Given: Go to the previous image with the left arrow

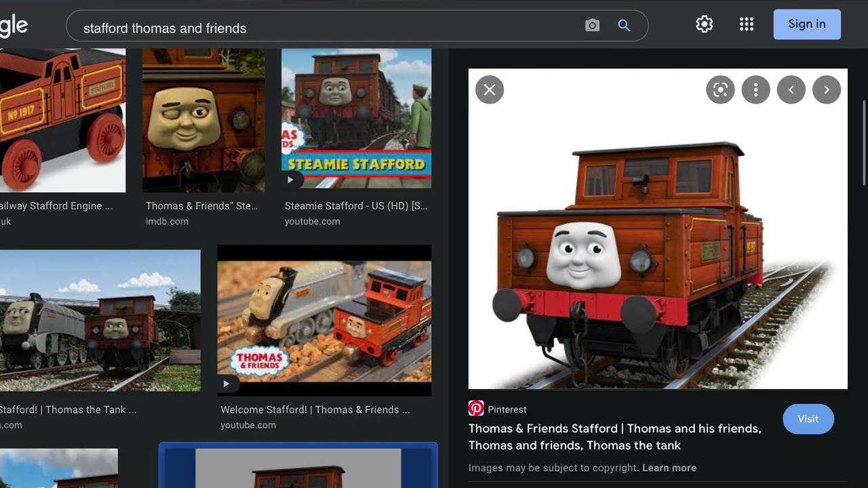Looking at the screenshot, I should (791, 89).
